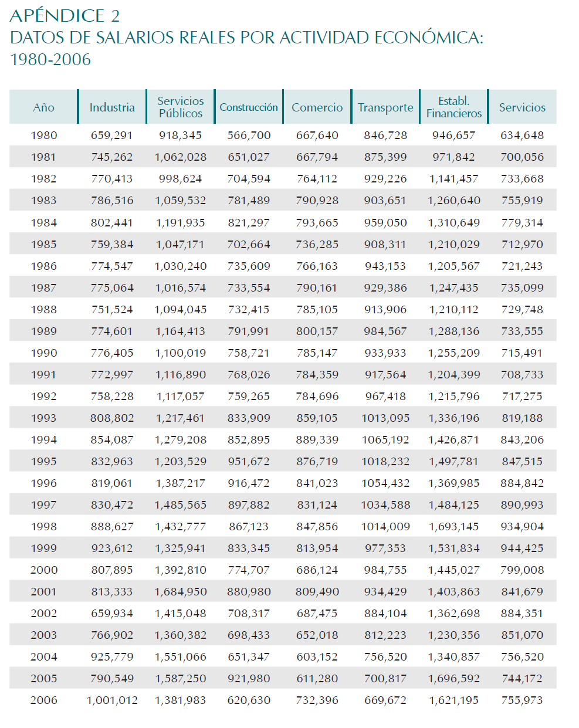
Task: Click the Construcción column header
Action: click(x=249, y=107)
